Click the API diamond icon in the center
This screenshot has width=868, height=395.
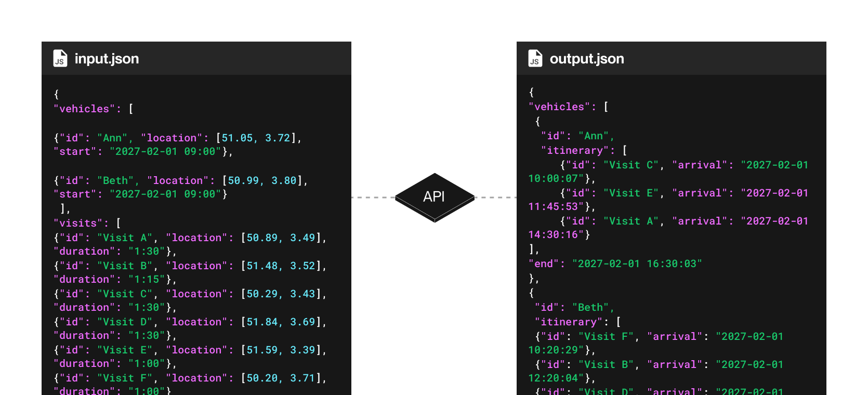(435, 197)
